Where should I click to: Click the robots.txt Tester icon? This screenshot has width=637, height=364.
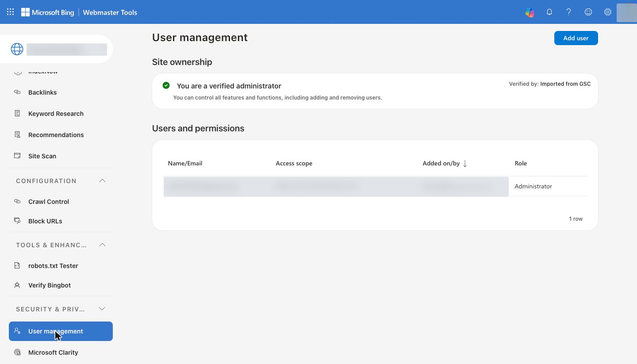tap(17, 265)
